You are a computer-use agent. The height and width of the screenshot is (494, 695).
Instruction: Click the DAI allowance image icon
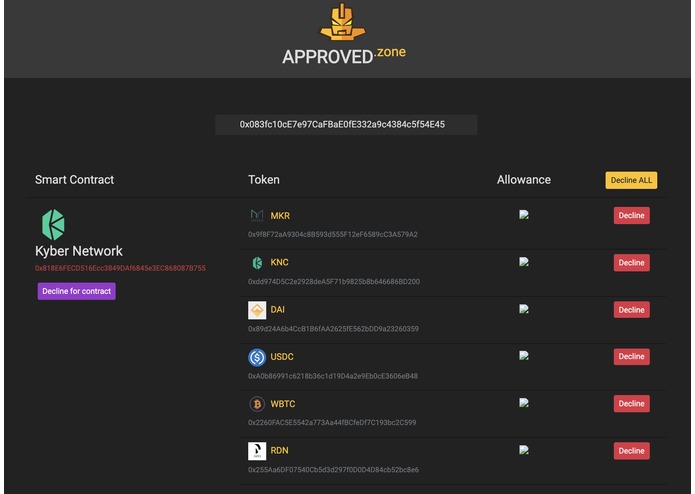[x=524, y=309]
